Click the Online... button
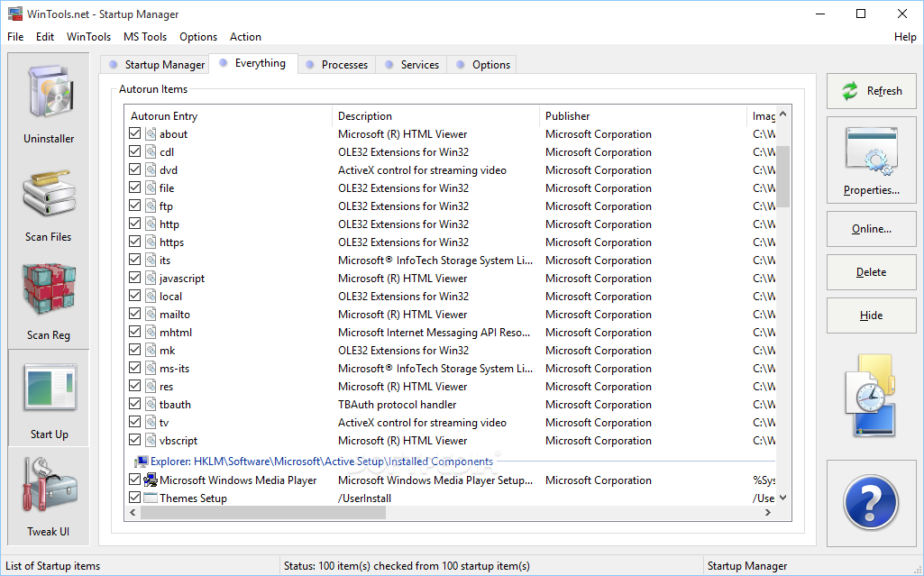924x576 pixels. pyautogui.click(x=872, y=229)
